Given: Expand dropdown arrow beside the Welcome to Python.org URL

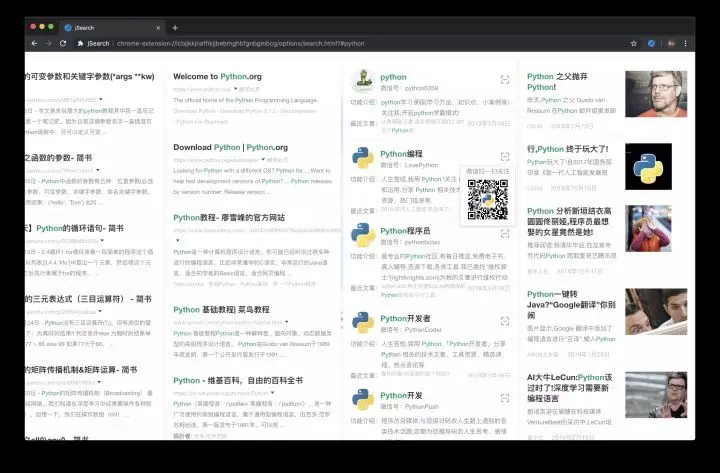Looking at the screenshot, I should 236,89.
